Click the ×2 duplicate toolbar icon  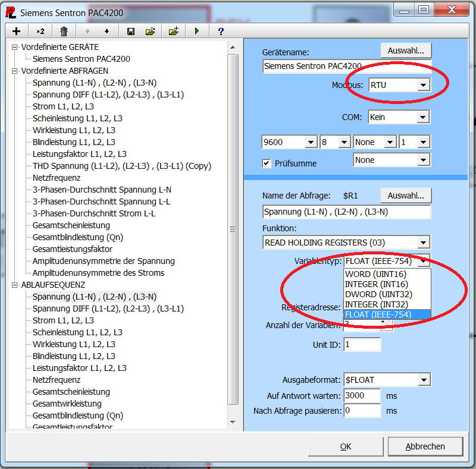point(40,32)
